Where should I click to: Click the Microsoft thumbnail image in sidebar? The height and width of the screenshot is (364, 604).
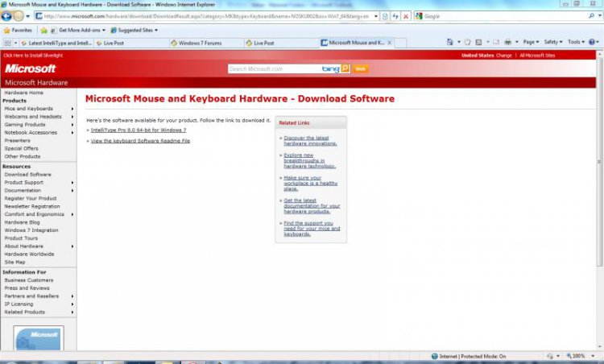click(39, 338)
